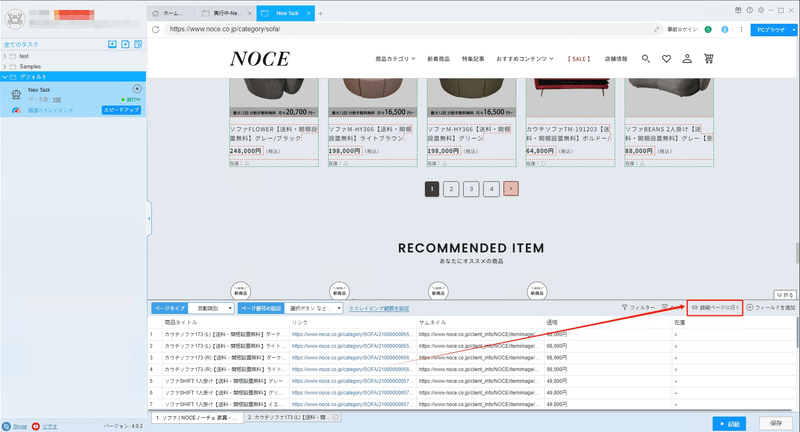The height and width of the screenshot is (432, 800).
Task: Click the light-blue circular browser icon
Action: (724, 30)
